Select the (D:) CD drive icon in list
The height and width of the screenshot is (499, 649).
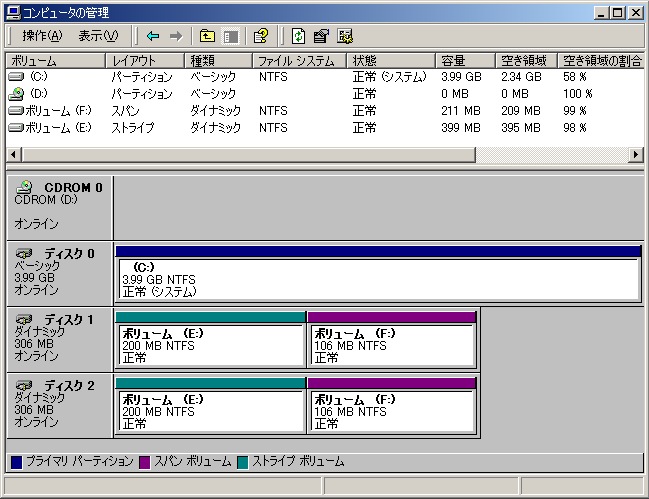[16, 94]
